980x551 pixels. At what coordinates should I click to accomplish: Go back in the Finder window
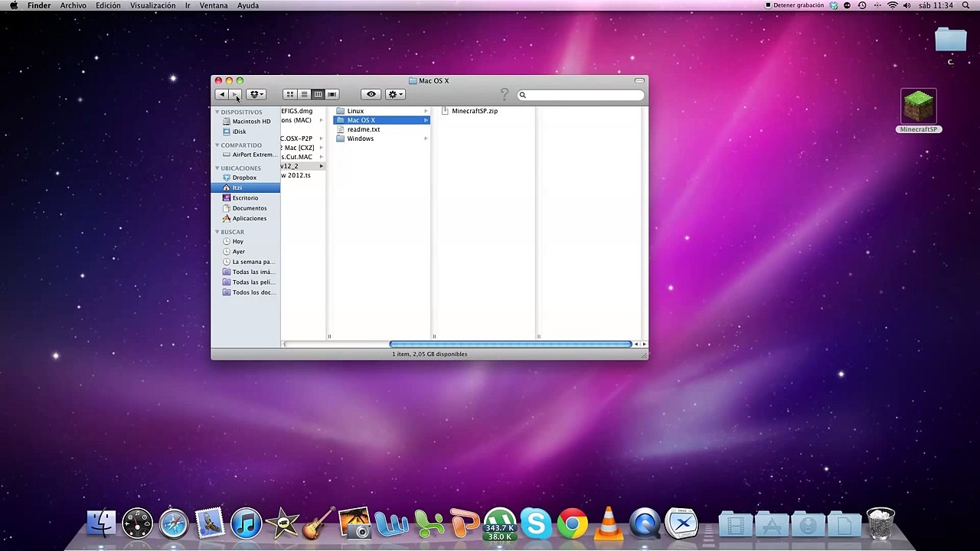coord(221,94)
